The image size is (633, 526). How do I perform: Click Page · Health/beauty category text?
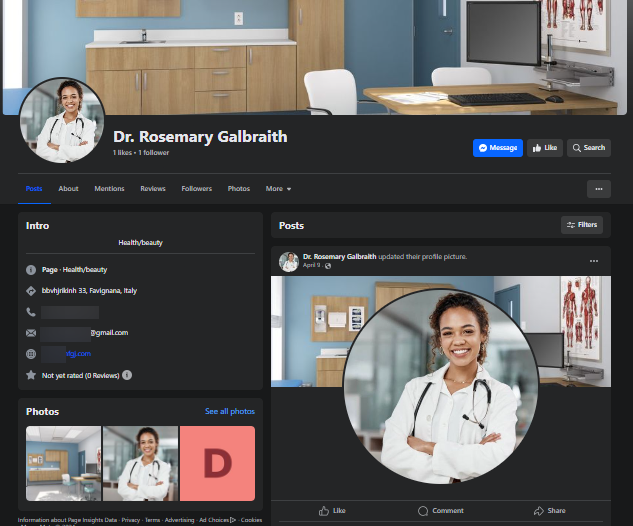(74, 270)
